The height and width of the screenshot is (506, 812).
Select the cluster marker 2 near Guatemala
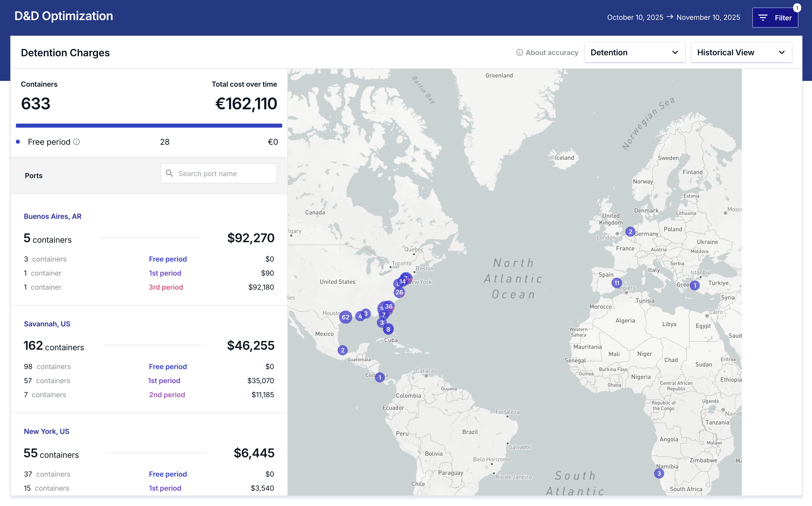342,350
